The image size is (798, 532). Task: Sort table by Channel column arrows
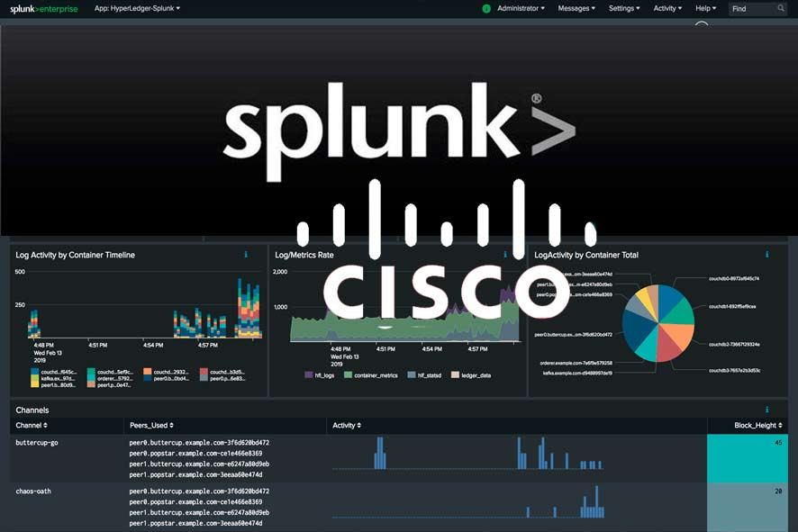click(x=45, y=425)
